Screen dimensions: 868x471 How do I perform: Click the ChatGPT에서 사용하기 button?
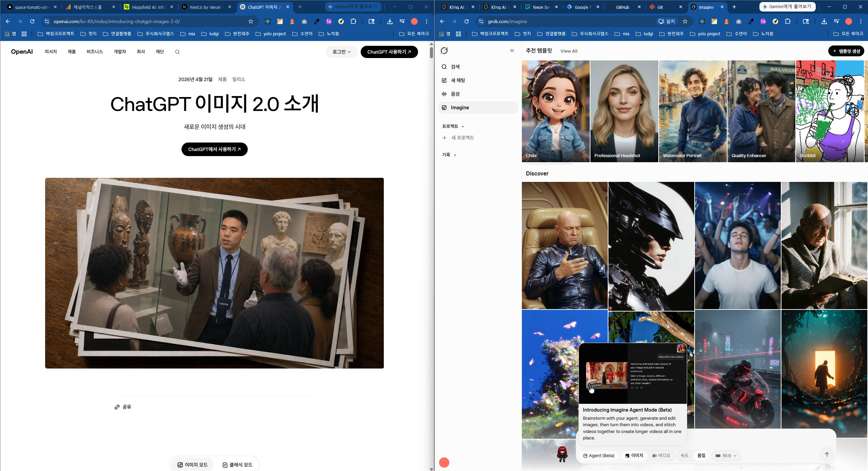(x=214, y=149)
